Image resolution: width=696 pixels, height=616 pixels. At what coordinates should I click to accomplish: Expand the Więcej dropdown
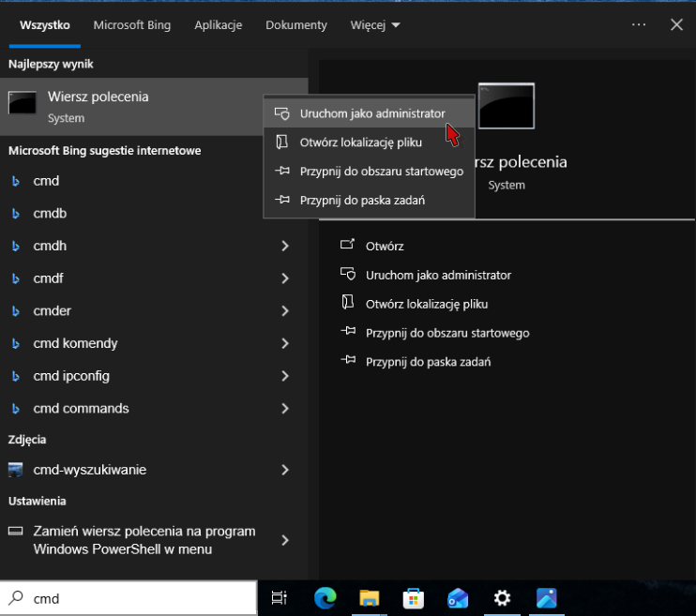375,25
